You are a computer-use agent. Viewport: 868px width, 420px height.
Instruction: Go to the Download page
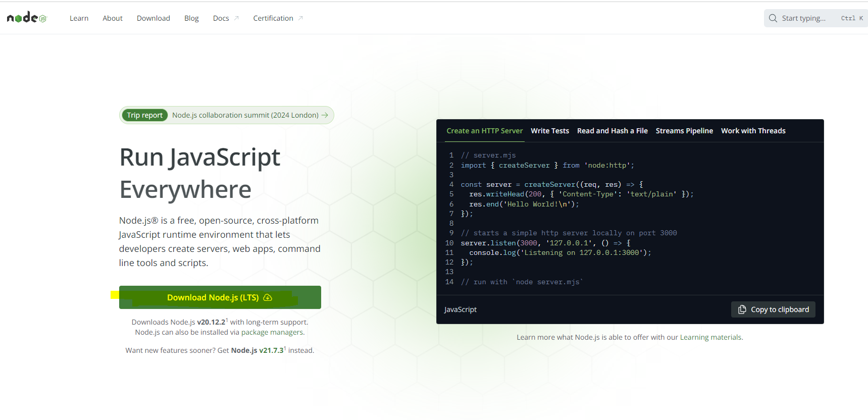(x=153, y=18)
